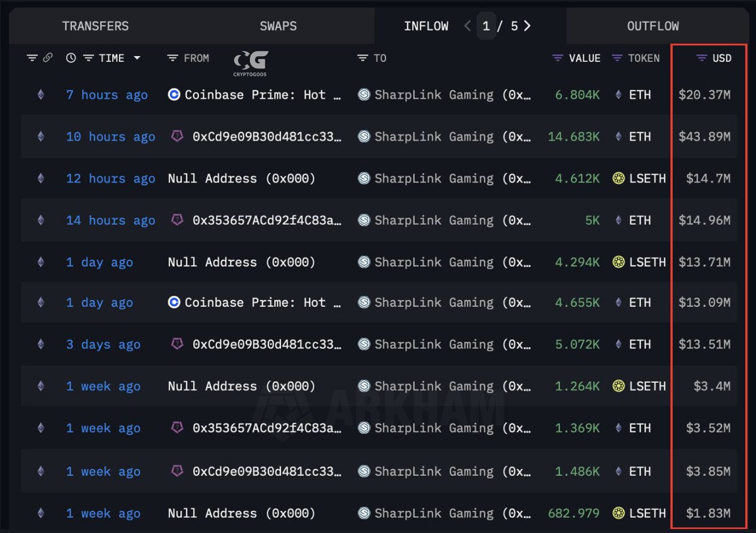Go to previous inflow page arrow
The width and height of the screenshot is (756, 533).
(467, 26)
